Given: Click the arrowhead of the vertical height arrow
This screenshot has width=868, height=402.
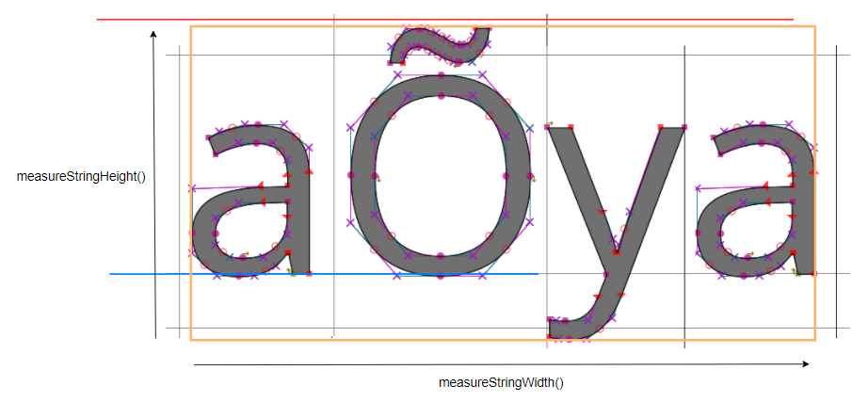Looking at the screenshot, I should click(153, 33).
